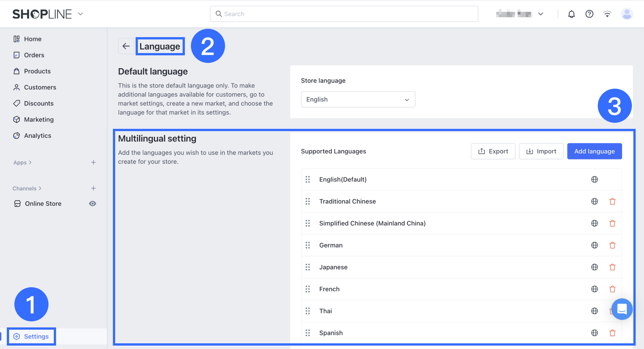Click the globe icon for Japanese
Screen dimensions: 644x349
[595, 268]
